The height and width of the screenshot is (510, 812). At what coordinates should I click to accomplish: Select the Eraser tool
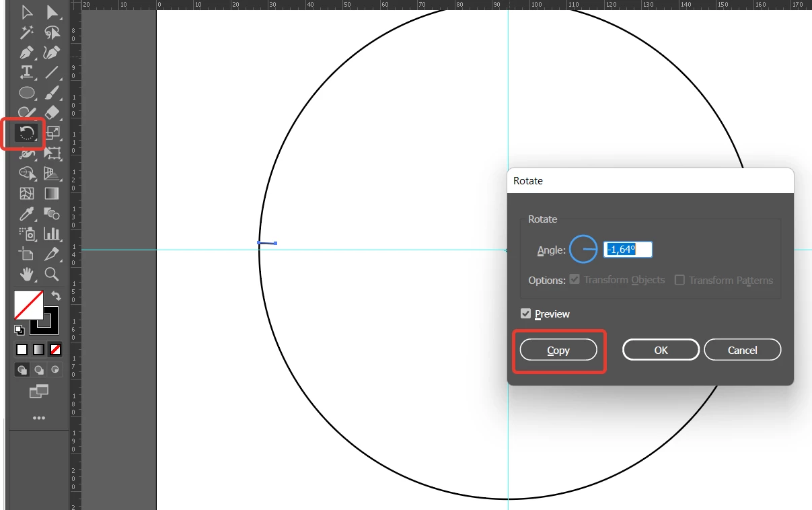point(52,112)
